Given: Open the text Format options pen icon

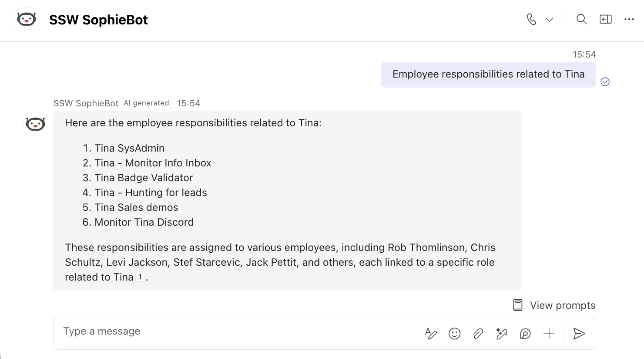Looking at the screenshot, I should click(431, 333).
